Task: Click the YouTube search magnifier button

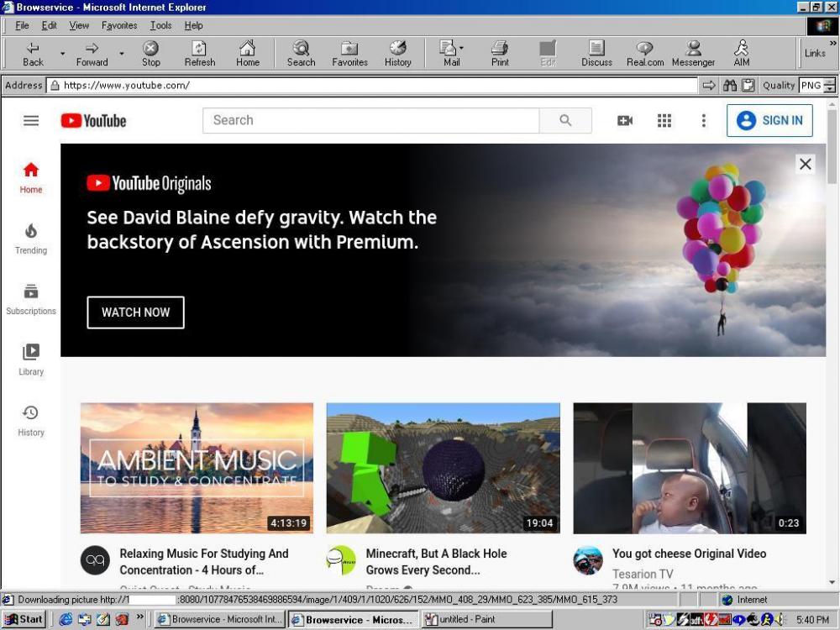Action: point(565,121)
